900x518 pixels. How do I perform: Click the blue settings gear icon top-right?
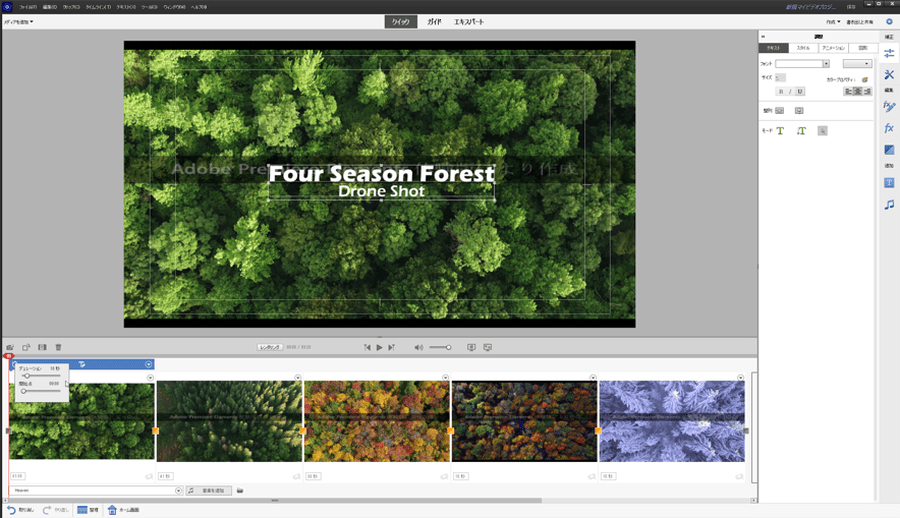click(x=889, y=22)
